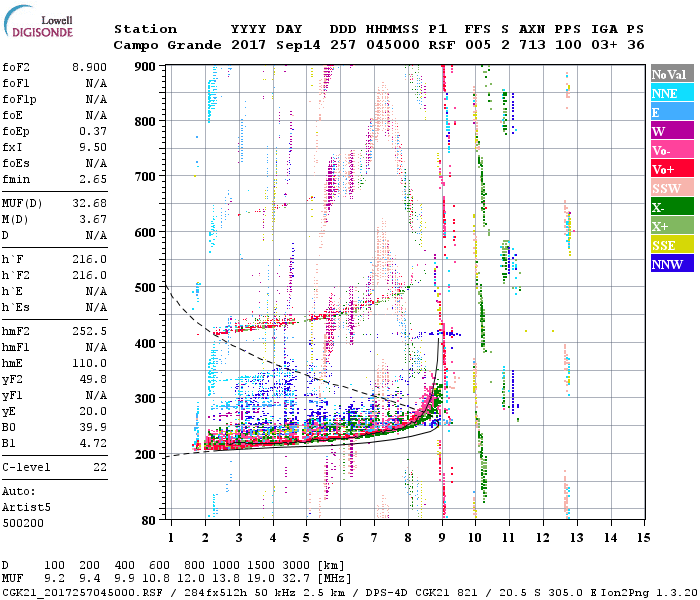The image size is (700, 600).
Task: Click the 15 label on frequency axis
Action: pos(643,538)
